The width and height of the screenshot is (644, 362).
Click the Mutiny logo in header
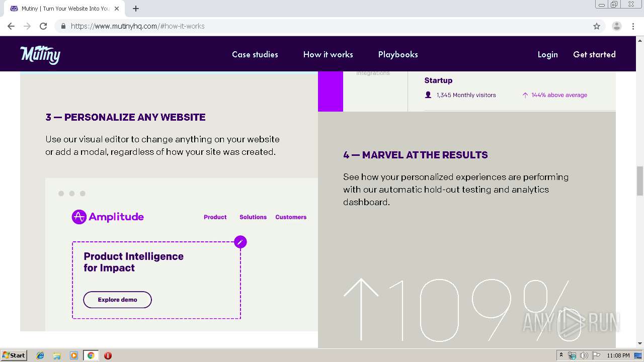(x=40, y=54)
